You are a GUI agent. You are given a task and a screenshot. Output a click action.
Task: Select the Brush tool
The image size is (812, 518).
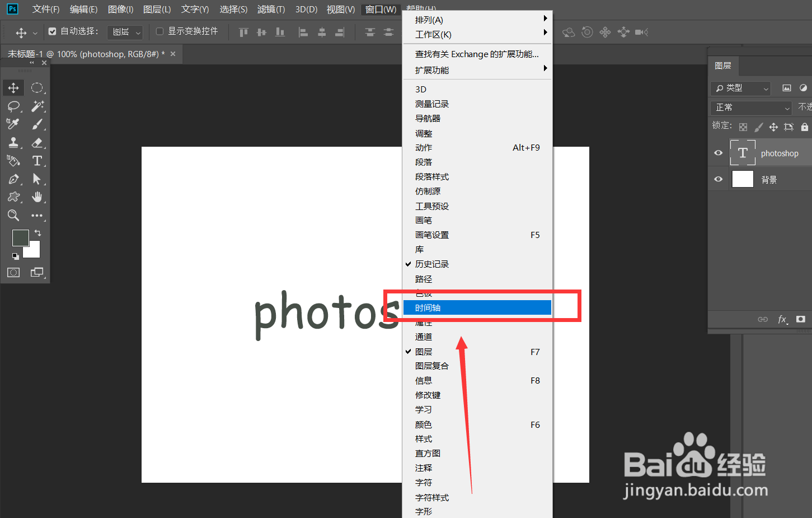[37, 124]
